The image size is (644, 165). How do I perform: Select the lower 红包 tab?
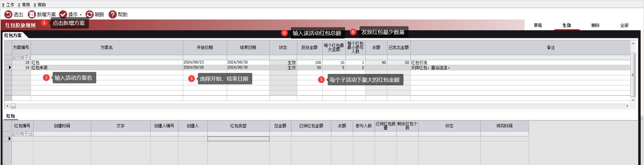11,116
